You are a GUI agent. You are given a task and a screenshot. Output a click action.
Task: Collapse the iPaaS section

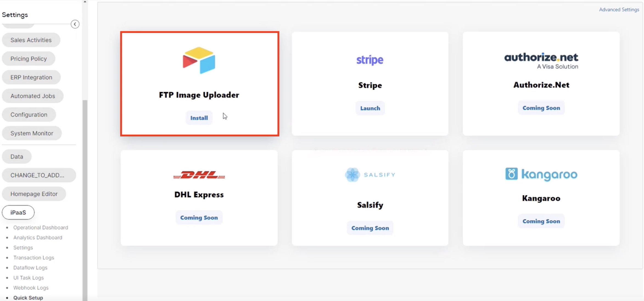[x=18, y=213]
